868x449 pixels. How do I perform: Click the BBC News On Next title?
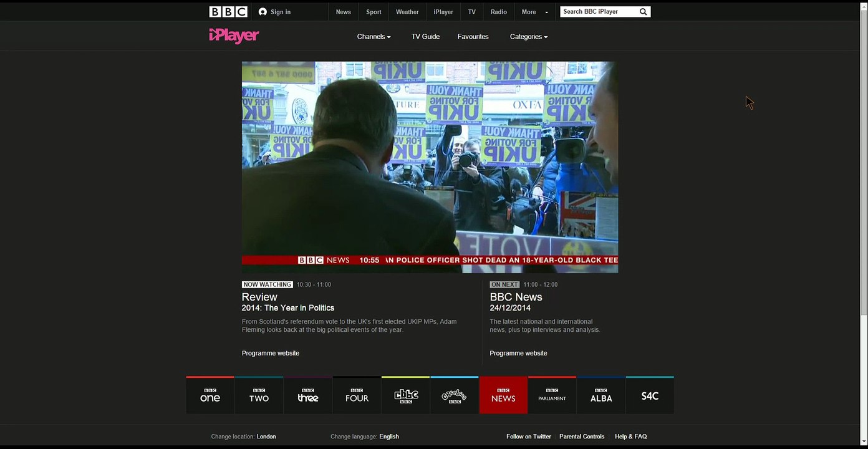pos(516,297)
